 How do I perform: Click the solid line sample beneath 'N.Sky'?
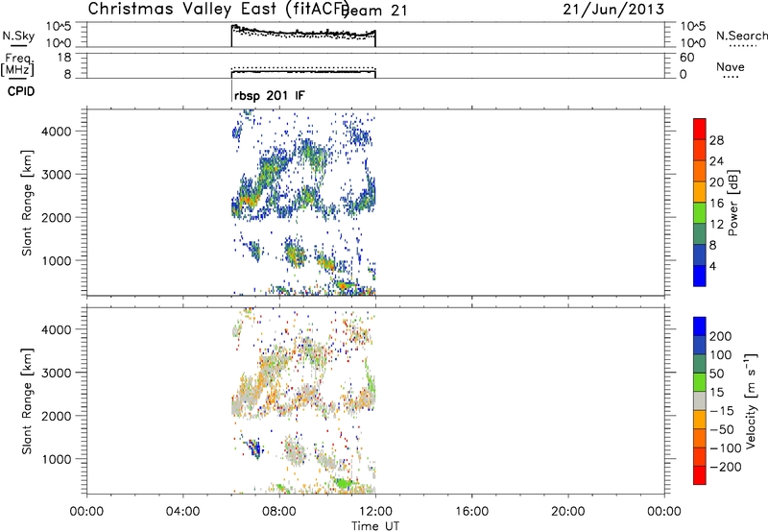coord(18,46)
